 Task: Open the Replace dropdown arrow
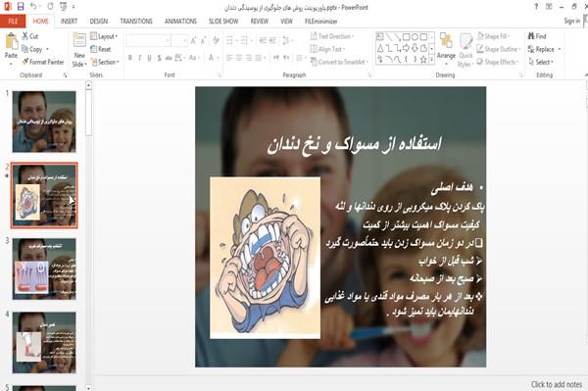pos(560,49)
